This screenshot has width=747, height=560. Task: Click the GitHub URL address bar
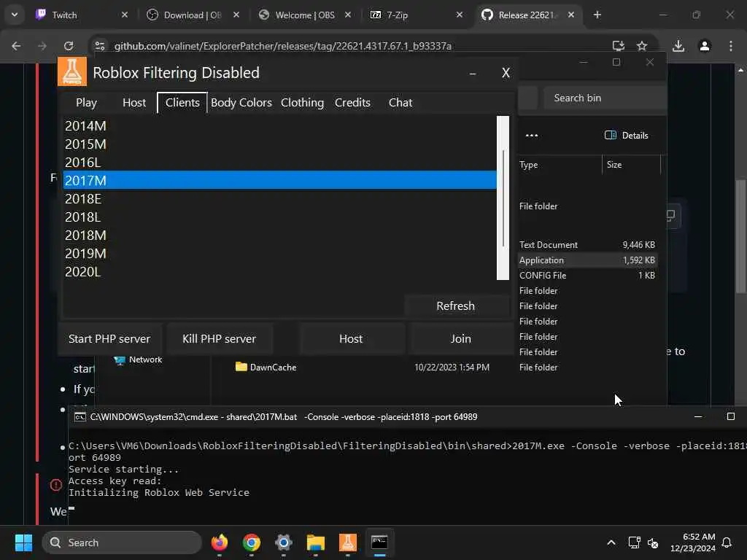(282, 46)
